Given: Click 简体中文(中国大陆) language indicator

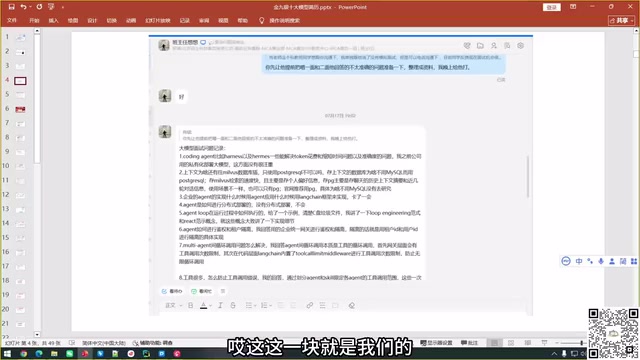Looking at the screenshot, I should [x=104, y=343].
